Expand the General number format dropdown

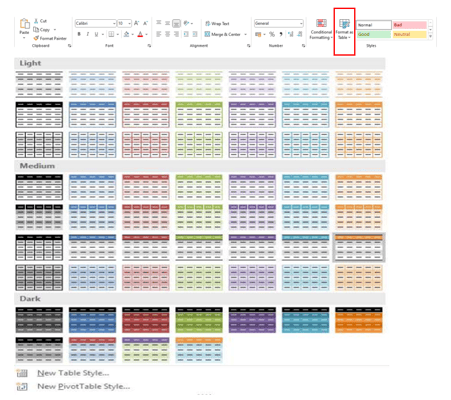click(301, 23)
